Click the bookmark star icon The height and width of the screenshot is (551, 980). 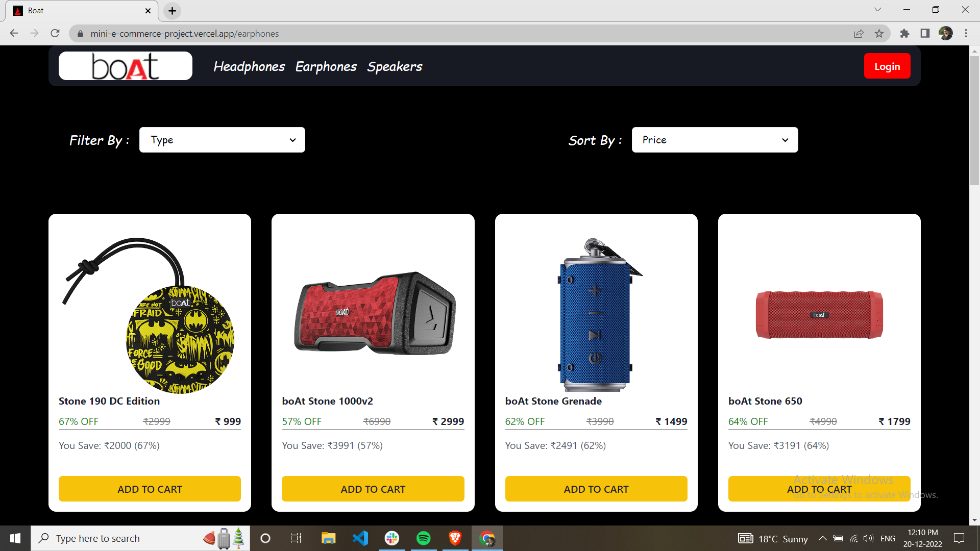click(879, 33)
